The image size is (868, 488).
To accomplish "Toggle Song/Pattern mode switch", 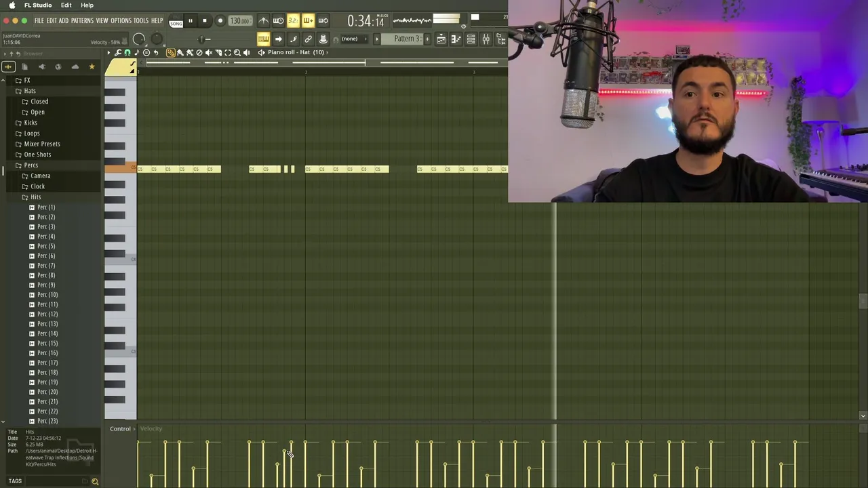I will pyautogui.click(x=176, y=22).
